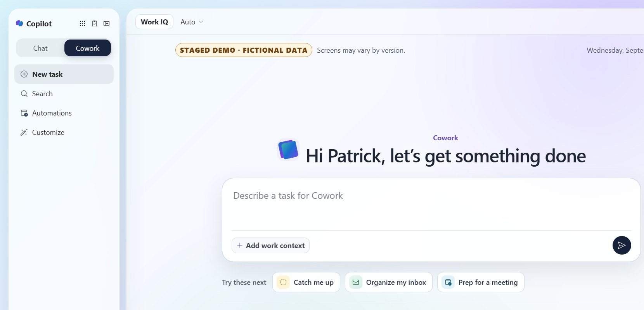644x310 pixels.
Task: Switch to the Cowork tab
Action: [x=88, y=48]
